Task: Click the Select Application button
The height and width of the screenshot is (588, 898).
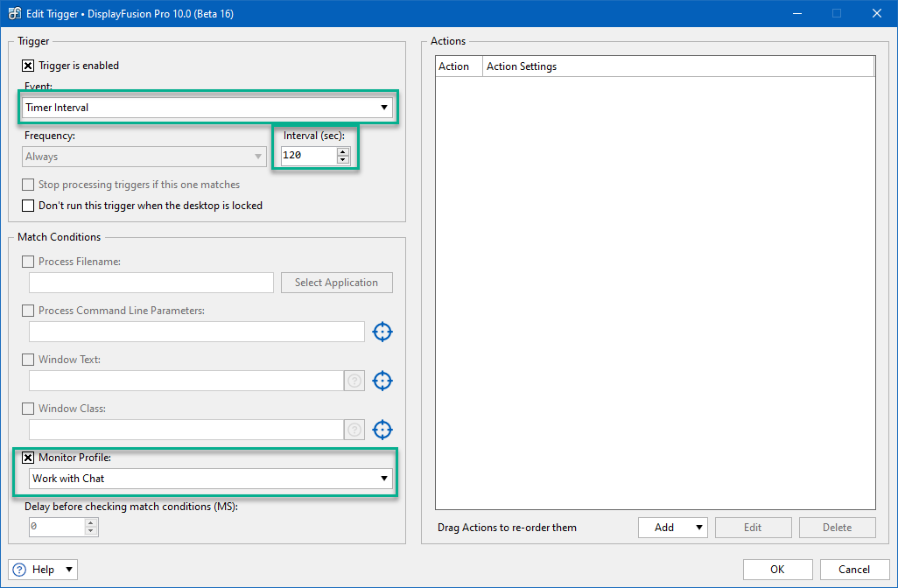Action: coord(337,283)
